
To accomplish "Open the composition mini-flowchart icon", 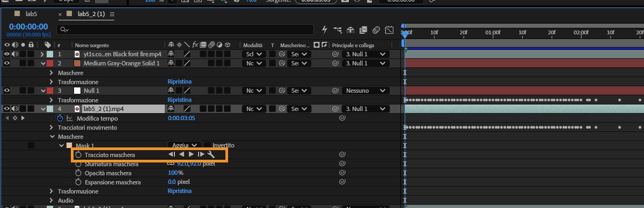I will pos(338,29).
